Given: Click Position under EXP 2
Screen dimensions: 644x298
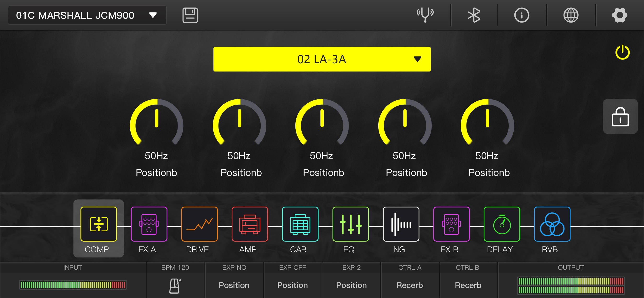Looking at the screenshot, I should coord(351,285).
